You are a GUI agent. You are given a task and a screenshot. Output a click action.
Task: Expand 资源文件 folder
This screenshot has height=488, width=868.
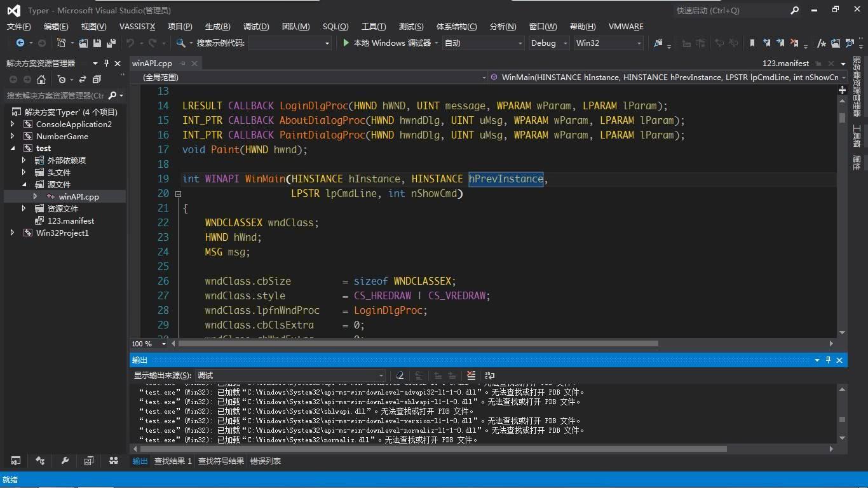[x=24, y=208]
